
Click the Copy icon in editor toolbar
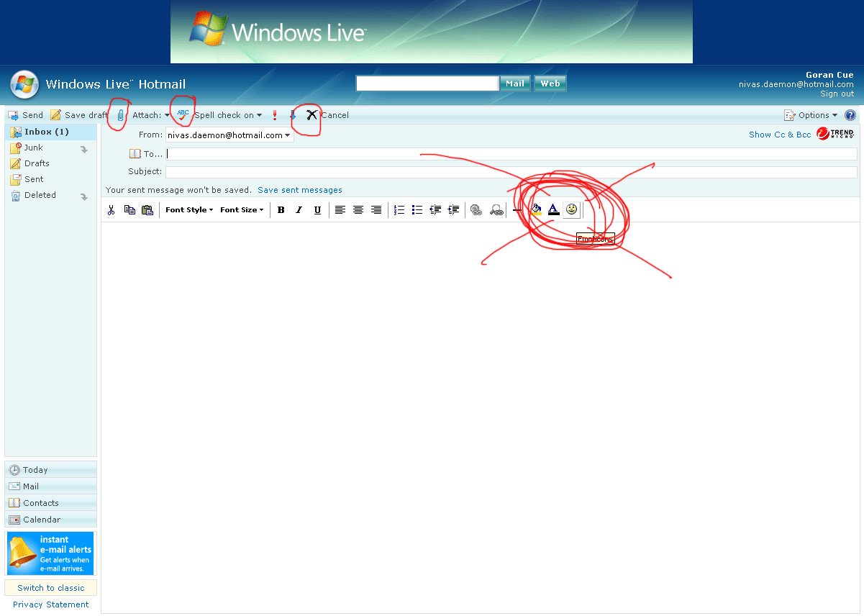point(129,210)
